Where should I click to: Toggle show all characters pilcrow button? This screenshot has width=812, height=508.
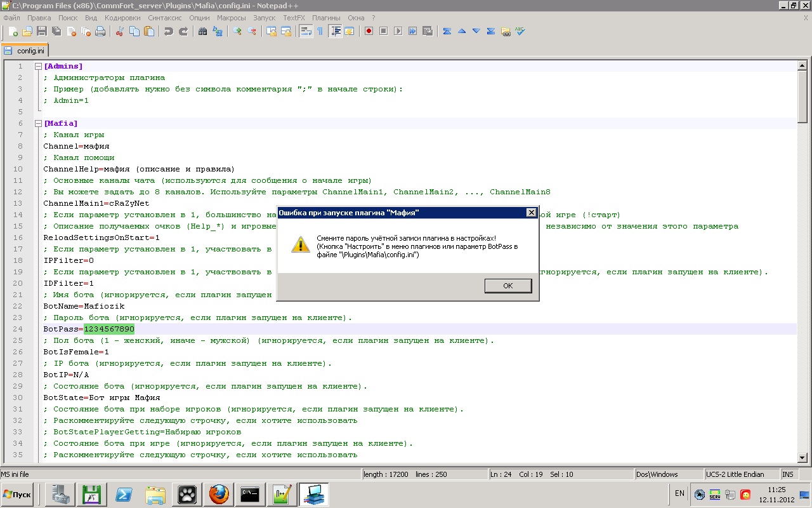[320, 31]
